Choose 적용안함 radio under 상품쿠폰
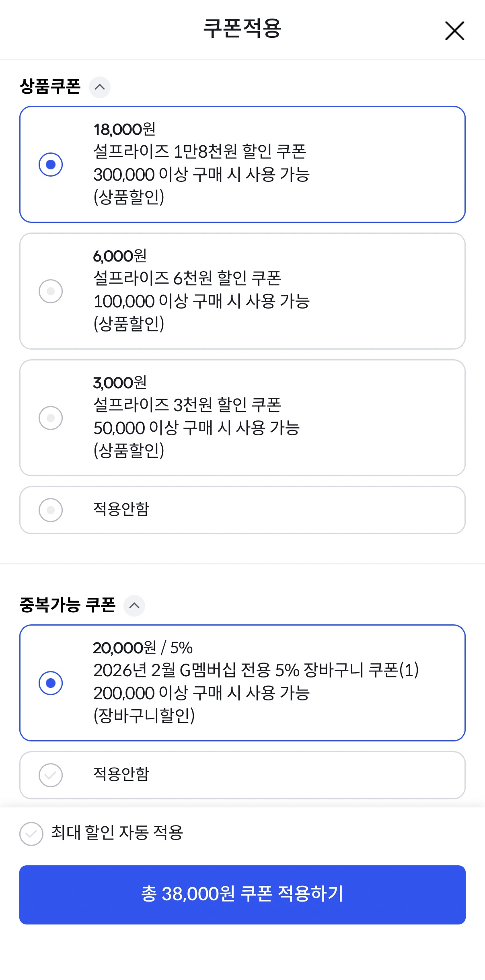485x980 pixels. point(51,510)
